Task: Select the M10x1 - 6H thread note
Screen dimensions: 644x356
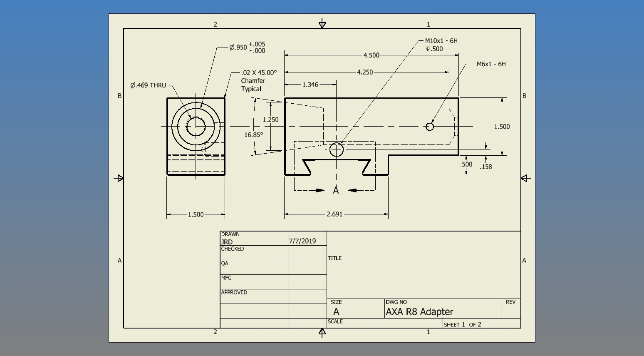Action: click(x=441, y=41)
